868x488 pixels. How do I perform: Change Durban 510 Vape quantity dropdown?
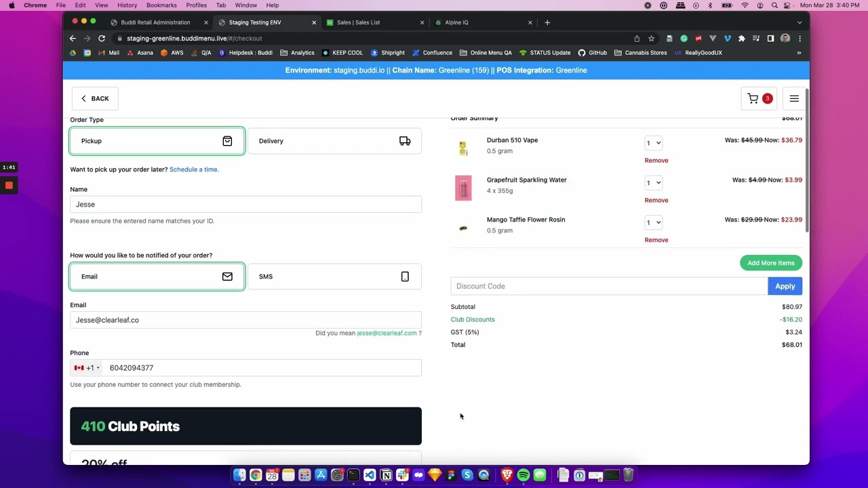[654, 143]
